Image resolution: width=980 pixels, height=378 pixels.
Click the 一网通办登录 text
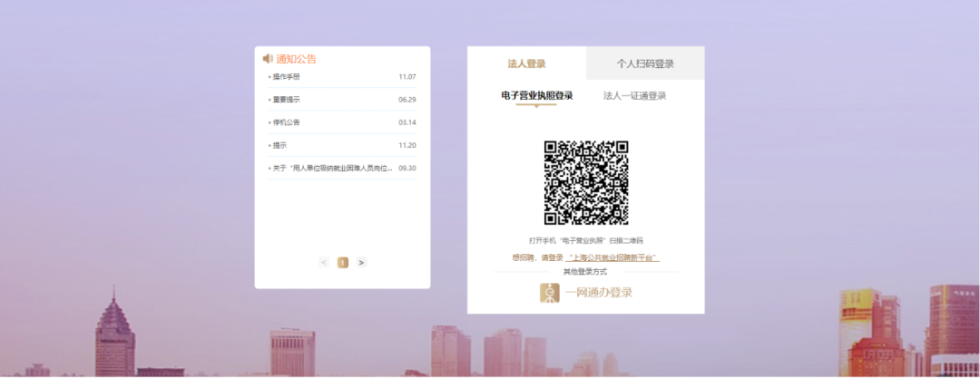(599, 293)
